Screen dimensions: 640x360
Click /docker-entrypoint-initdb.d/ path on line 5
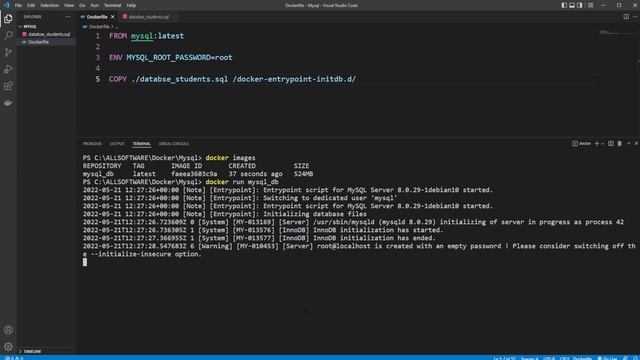[x=294, y=79]
